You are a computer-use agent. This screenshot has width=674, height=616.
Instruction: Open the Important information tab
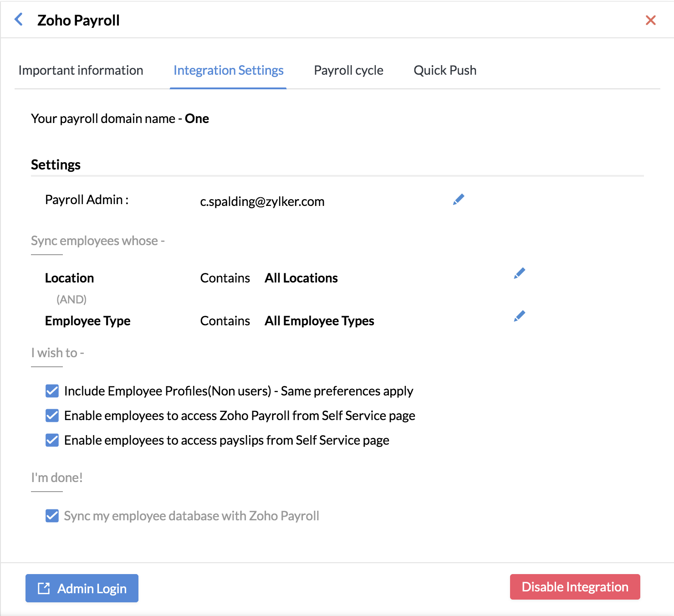(81, 71)
